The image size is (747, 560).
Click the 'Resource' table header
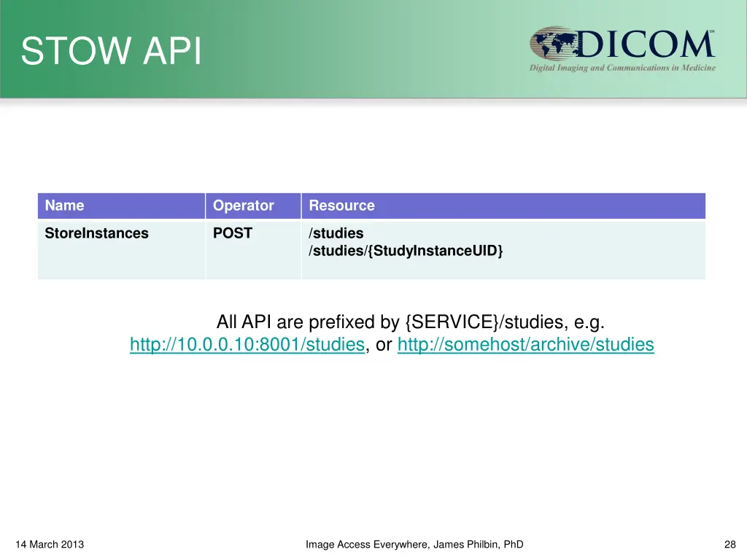click(503, 206)
